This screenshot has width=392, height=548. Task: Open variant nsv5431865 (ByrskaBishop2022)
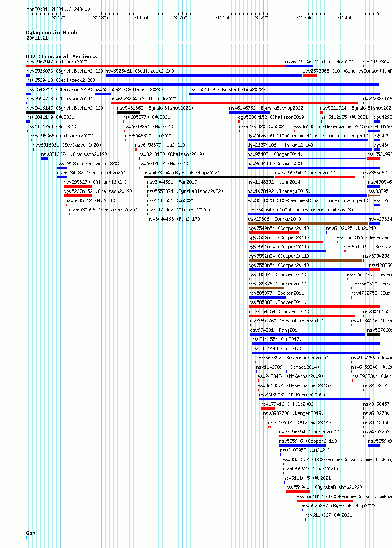(155, 108)
